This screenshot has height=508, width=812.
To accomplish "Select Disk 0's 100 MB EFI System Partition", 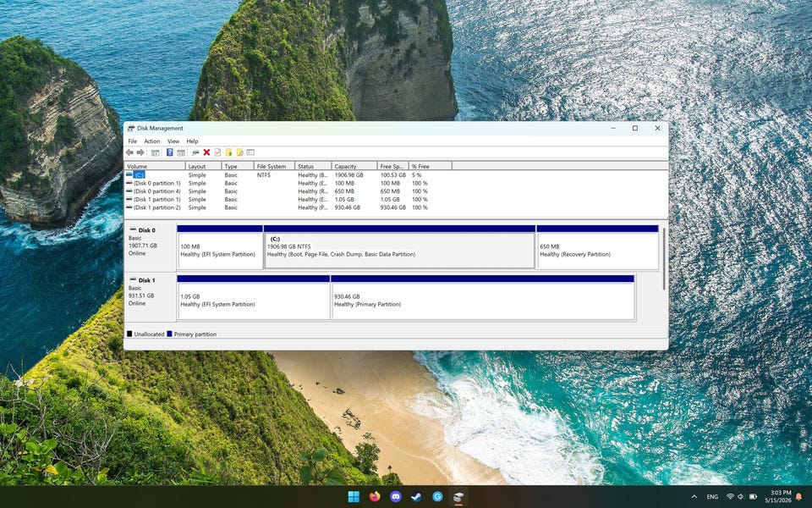I will [220, 247].
